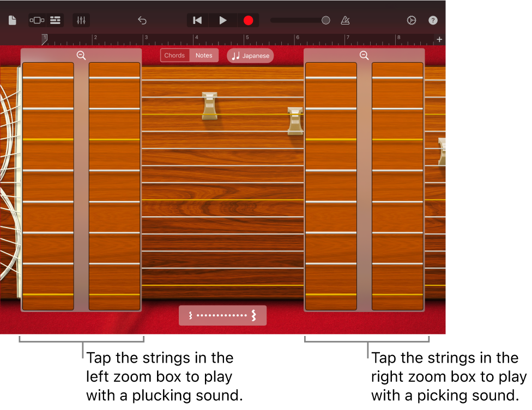This screenshot has width=532, height=410.
Task: Switch to Chords mode
Action: click(x=174, y=55)
